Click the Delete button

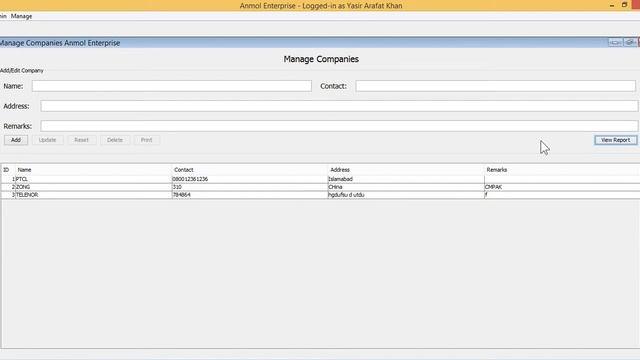pyautogui.click(x=115, y=140)
